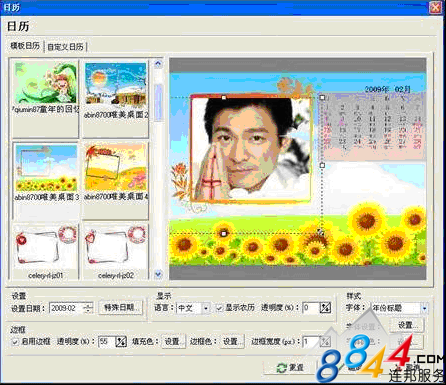Expand the 字体 dropdown showing 年份标题
This screenshot has height=385, width=446.
click(x=424, y=308)
